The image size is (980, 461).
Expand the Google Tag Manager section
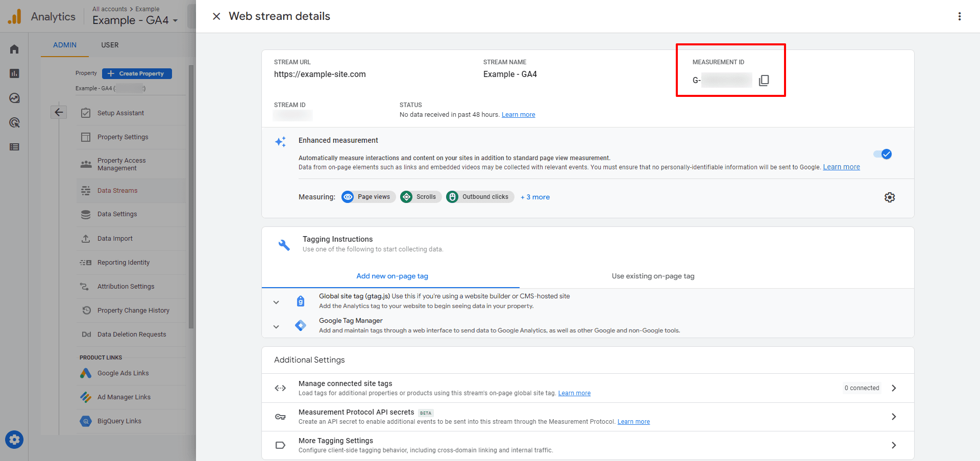(x=276, y=326)
